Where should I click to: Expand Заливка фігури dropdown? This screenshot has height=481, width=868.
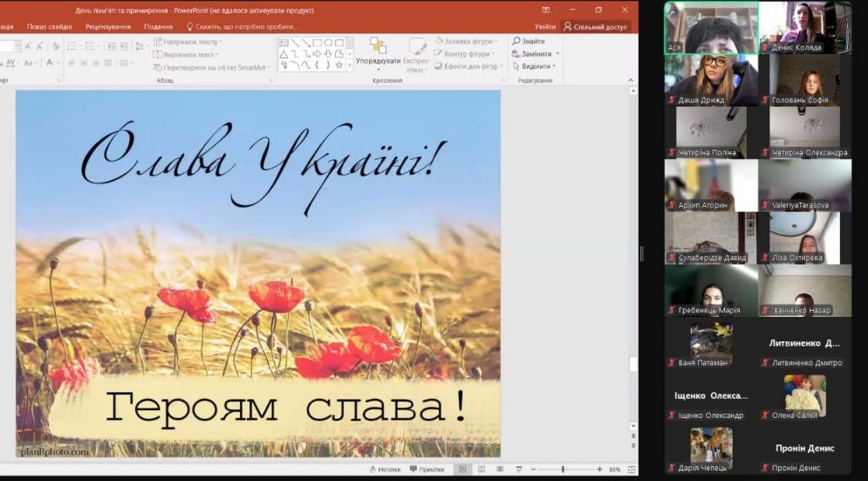[x=496, y=41]
